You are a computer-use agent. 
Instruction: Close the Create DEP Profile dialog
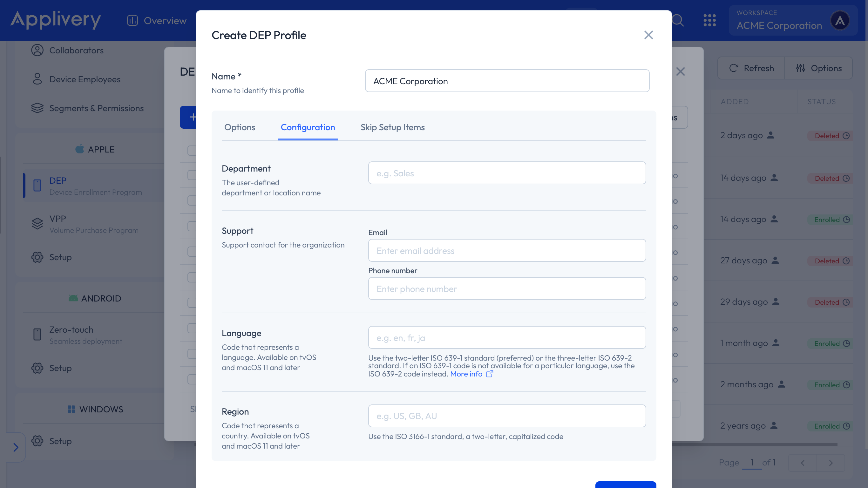pos(648,35)
